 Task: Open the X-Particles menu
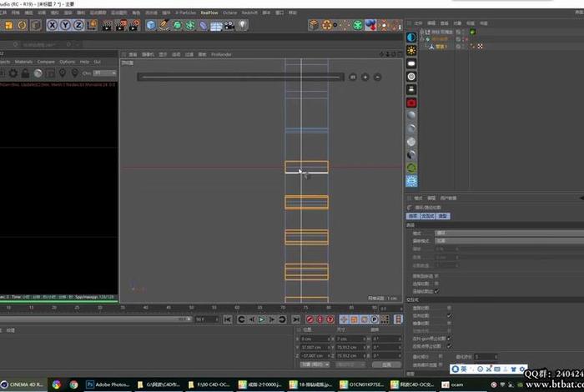pos(185,13)
